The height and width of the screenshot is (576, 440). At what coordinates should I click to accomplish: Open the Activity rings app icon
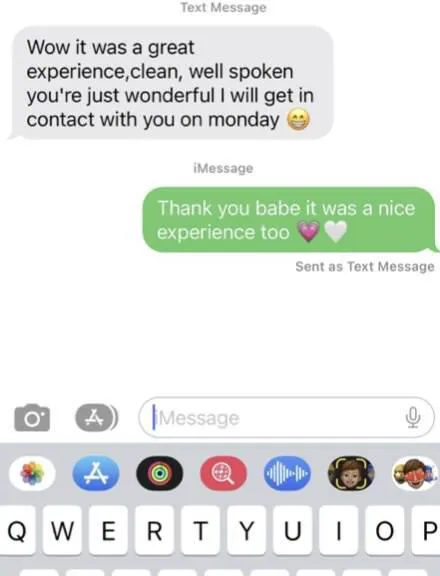159,474
